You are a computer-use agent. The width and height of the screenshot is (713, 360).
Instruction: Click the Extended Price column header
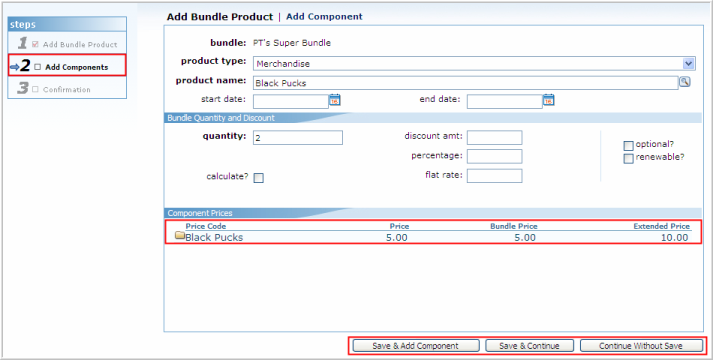(662, 226)
